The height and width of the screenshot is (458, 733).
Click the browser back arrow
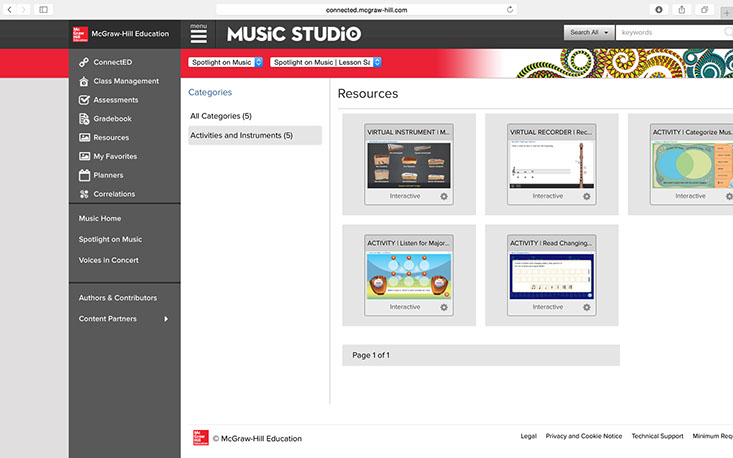pyautogui.click(x=9, y=9)
